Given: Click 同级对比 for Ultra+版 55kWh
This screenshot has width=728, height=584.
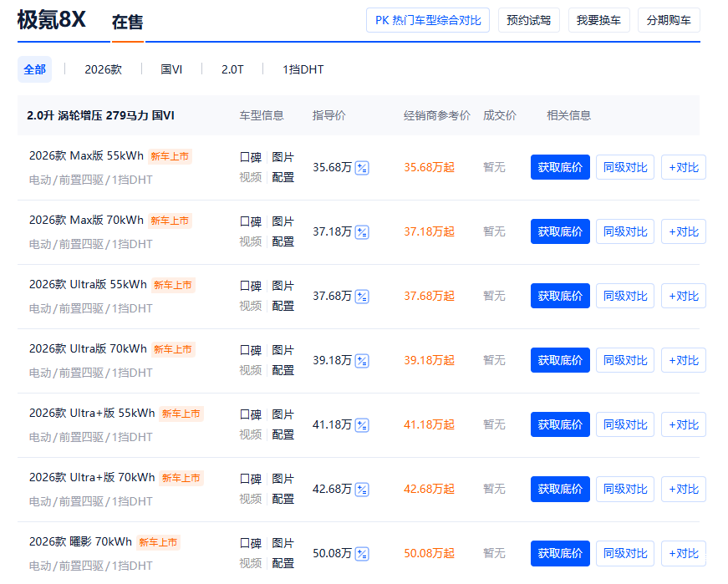Looking at the screenshot, I should coord(625,424).
